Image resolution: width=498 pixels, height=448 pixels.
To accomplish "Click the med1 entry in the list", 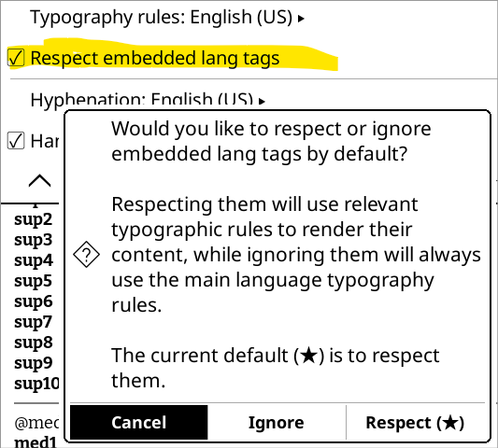I will (x=36, y=441).
